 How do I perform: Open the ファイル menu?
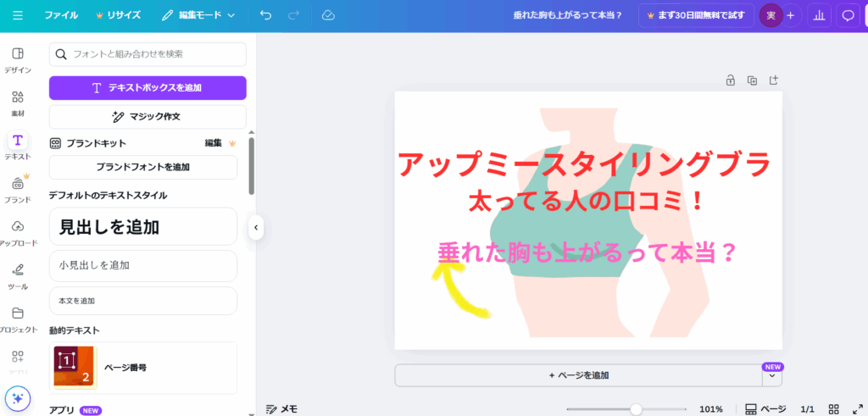pyautogui.click(x=61, y=15)
